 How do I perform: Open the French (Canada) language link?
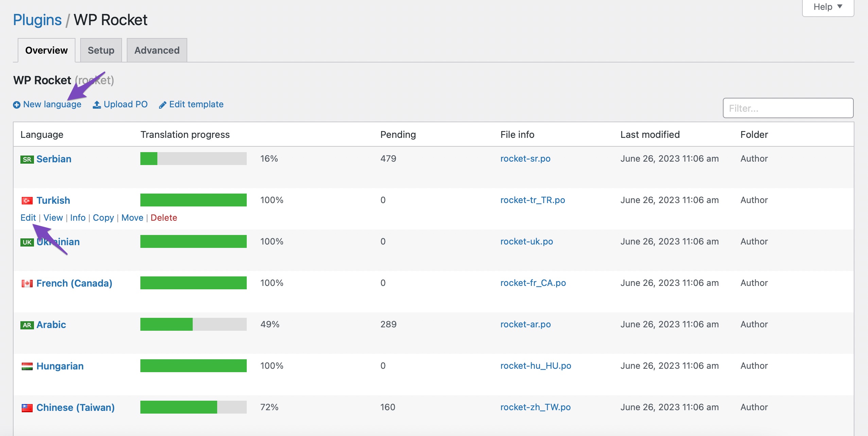pos(74,283)
